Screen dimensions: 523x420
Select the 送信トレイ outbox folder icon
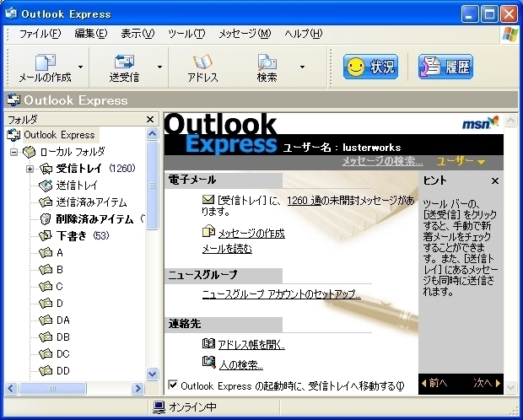click(46, 186)
